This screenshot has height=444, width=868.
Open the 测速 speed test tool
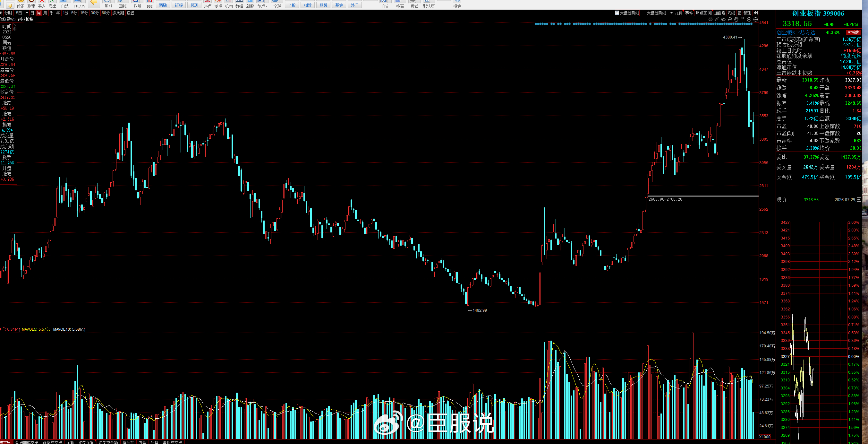coord(31,4)
